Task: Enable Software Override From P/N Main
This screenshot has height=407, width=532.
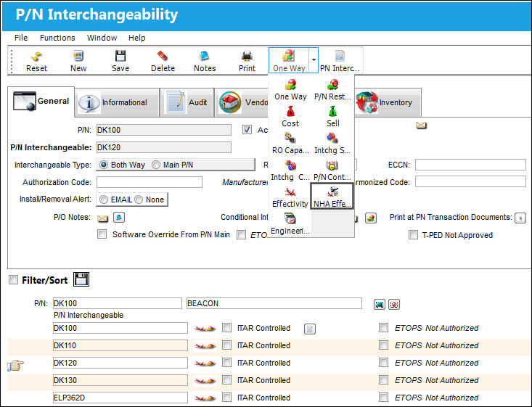Action: tap(102, 234)
